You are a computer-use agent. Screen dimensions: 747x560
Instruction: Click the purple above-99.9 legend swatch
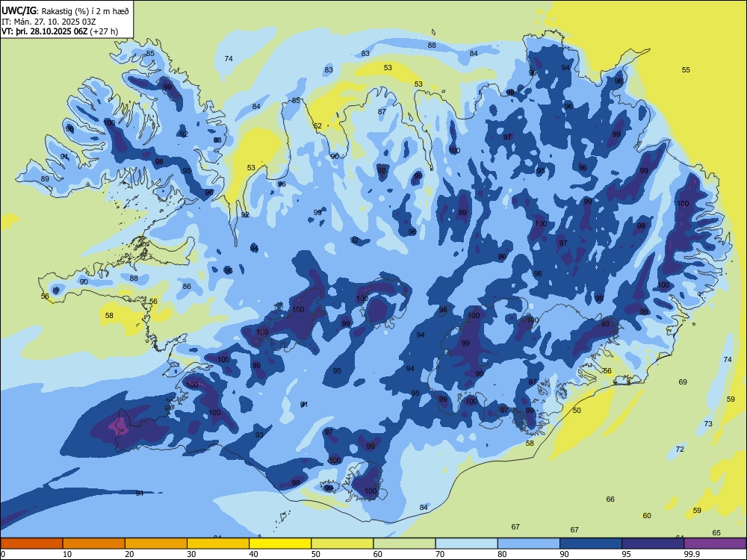click(715, 544)
